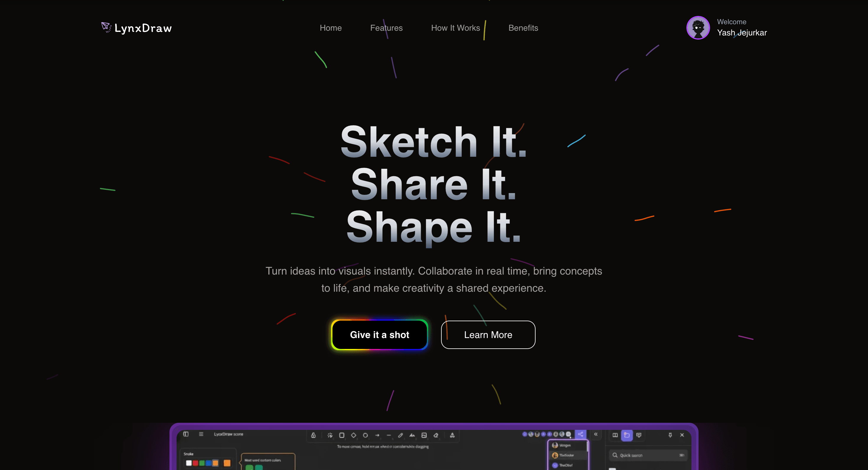Click the LynxDraw paper-plane logo icon

click(106, 27)
